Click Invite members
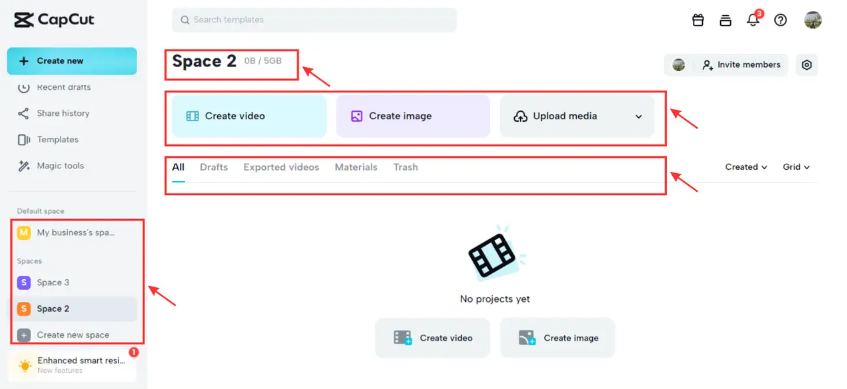847x389 pixels. pos(741,65)
